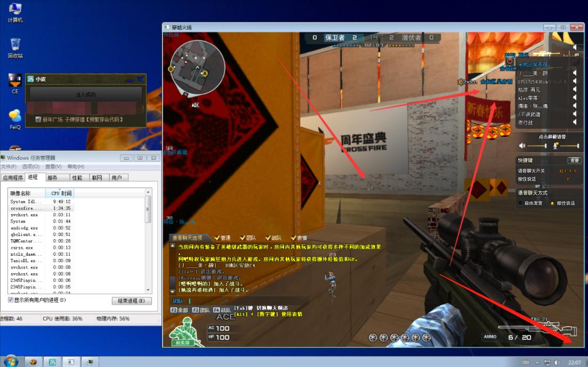
Task: Select the TenioDL.ex... process row
Action: 41,260
